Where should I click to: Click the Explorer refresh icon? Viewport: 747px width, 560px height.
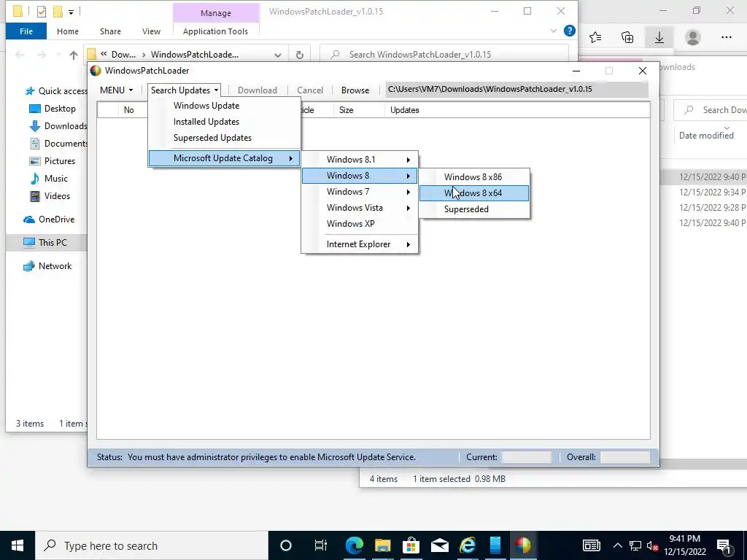pyautogui.click(x=300, y=55)
